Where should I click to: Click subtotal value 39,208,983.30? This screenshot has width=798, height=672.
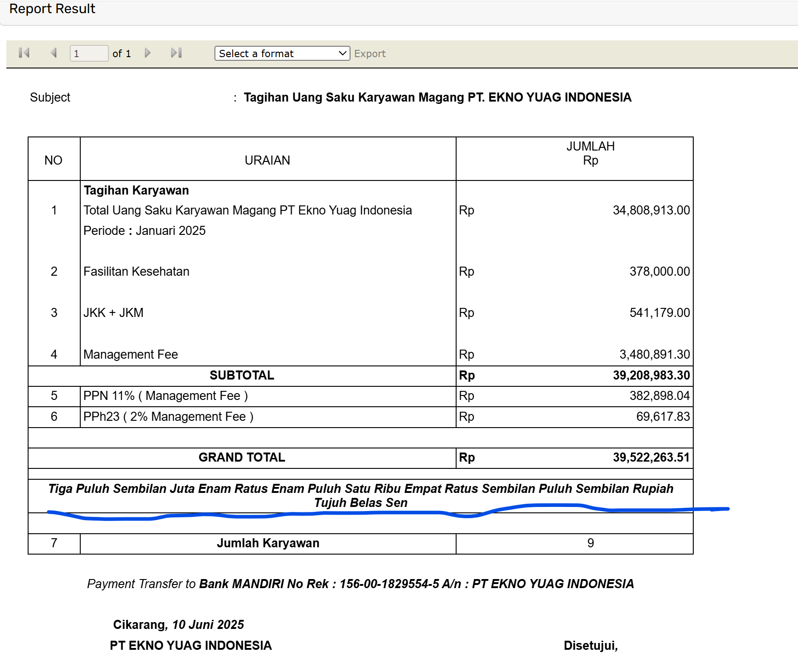(651, 375)
